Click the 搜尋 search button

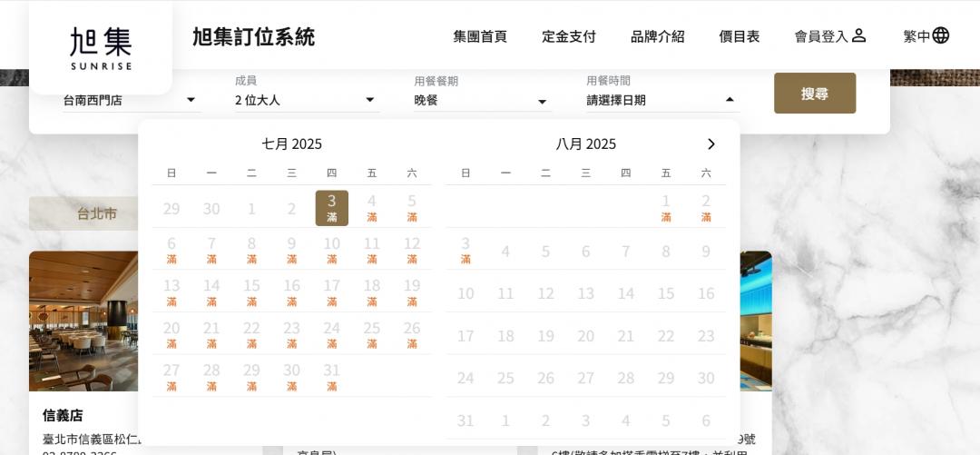pos(814,94)
